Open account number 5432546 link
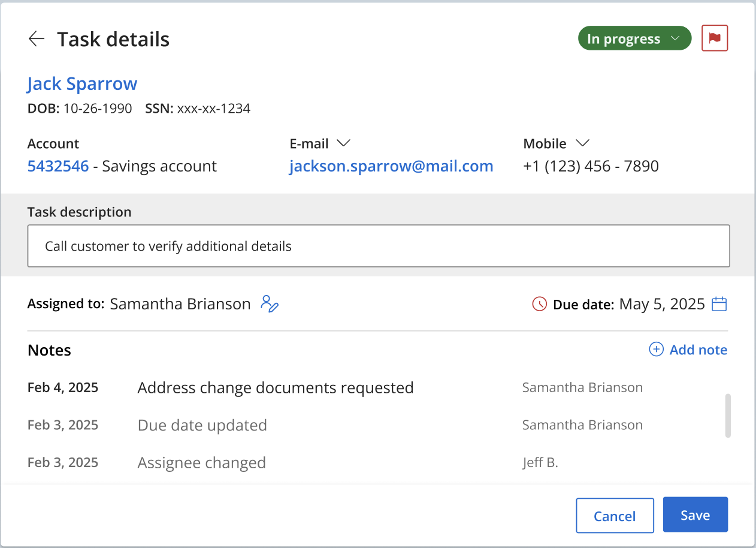756x548 pixels. 58,166
